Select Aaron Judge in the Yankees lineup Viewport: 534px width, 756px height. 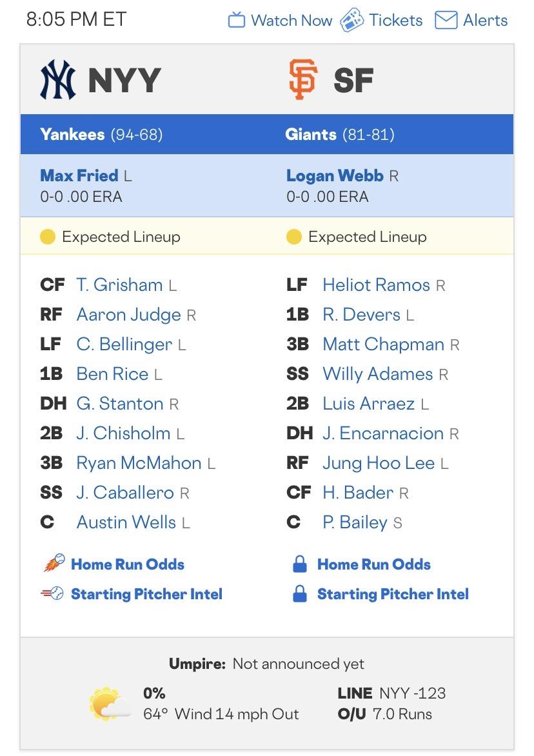[x=128, y=315]
